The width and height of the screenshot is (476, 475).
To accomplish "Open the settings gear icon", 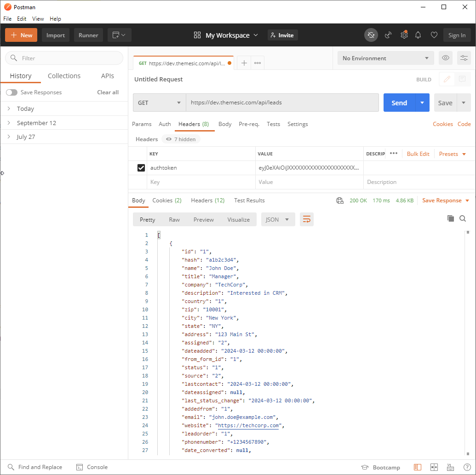I will pos(404,35).
